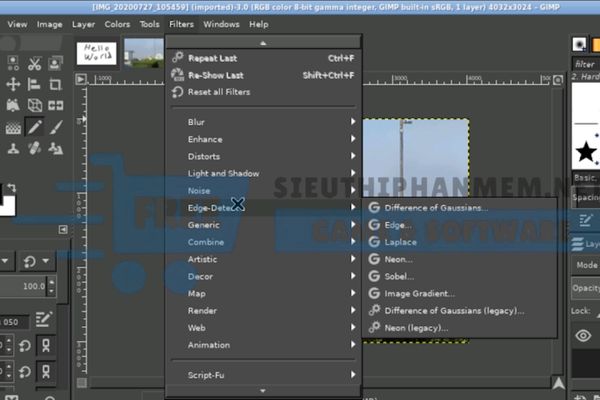Expand the Distorts submenu
600x400 pixels.
click(264, 157)
